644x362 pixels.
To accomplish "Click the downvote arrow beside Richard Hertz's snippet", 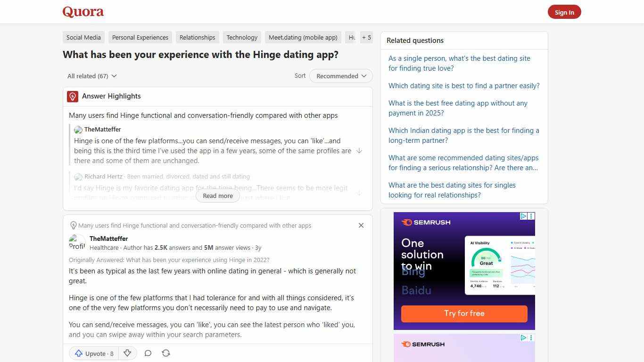I will click(x=359, y=192).
